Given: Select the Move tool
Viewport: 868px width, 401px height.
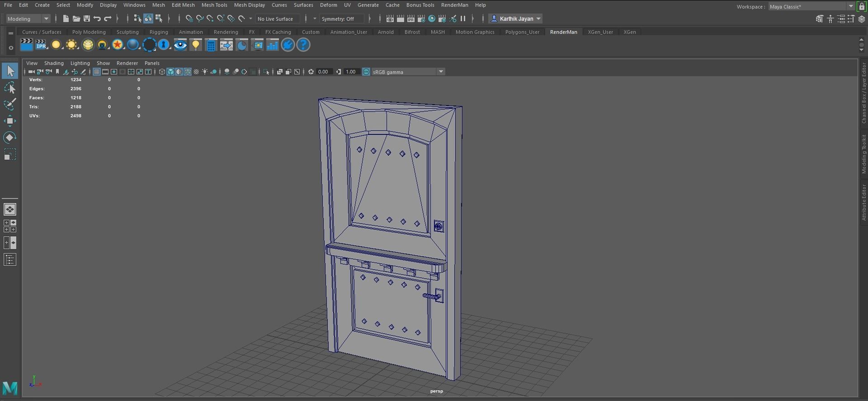Looking at the screenshot, I should 10,121.
